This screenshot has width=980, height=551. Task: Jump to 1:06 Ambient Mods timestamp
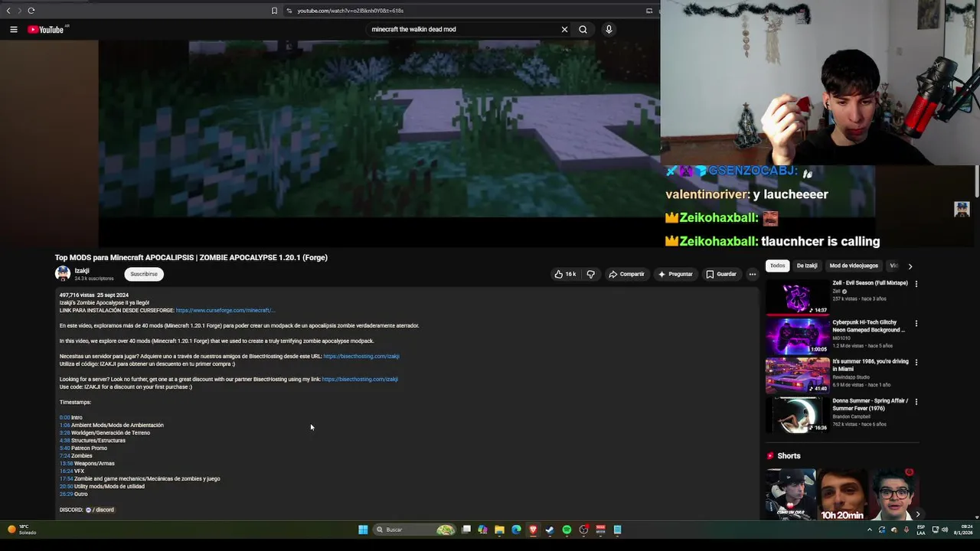point(65,425)
